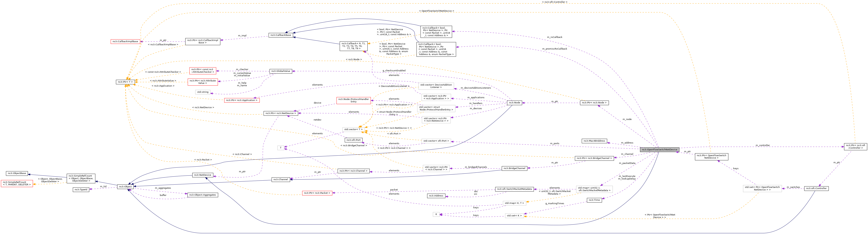Screen dimensions: 868x234
Task: Click the std::vector< DeviceAdditionListener > node
Action: (x=436, y=86)
